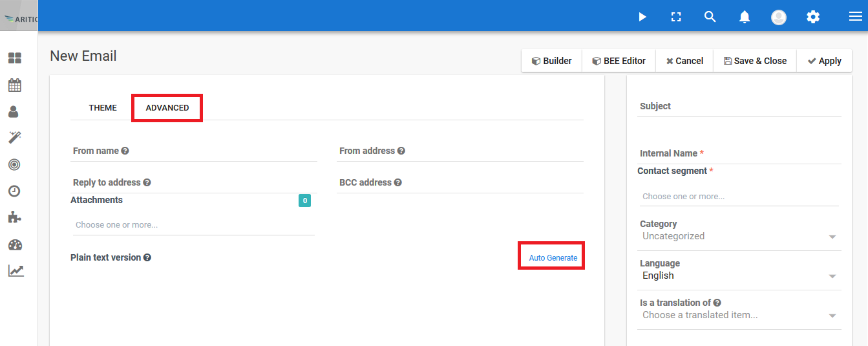Open the calendar icon in sidebar
868x346 pixels.
coord(15,85)
